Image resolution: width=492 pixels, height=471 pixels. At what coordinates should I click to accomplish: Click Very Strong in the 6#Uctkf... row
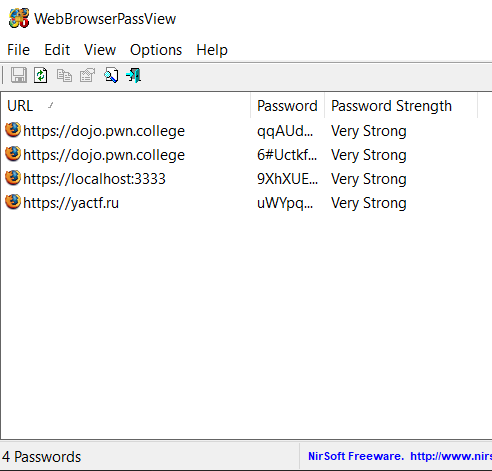point(369,155)
